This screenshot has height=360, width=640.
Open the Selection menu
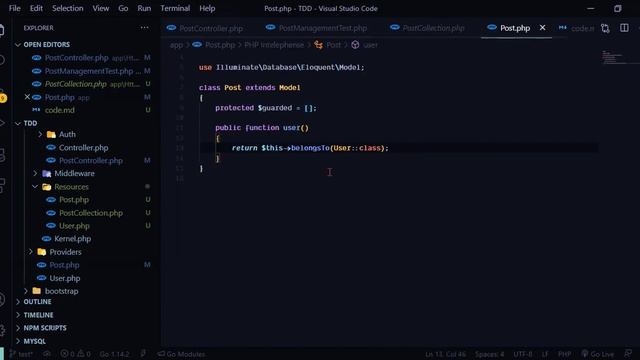coord(68,8)
